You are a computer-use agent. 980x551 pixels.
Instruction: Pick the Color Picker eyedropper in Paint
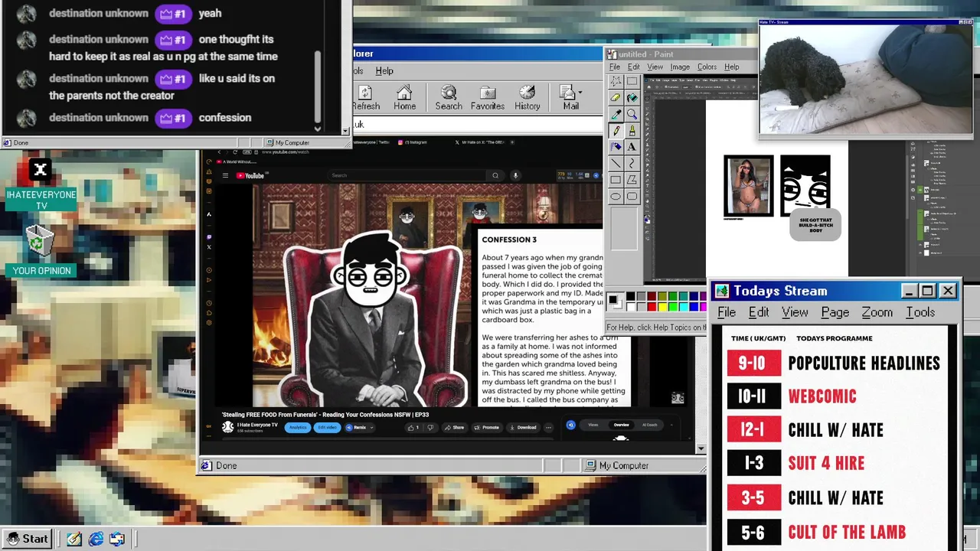616,114
